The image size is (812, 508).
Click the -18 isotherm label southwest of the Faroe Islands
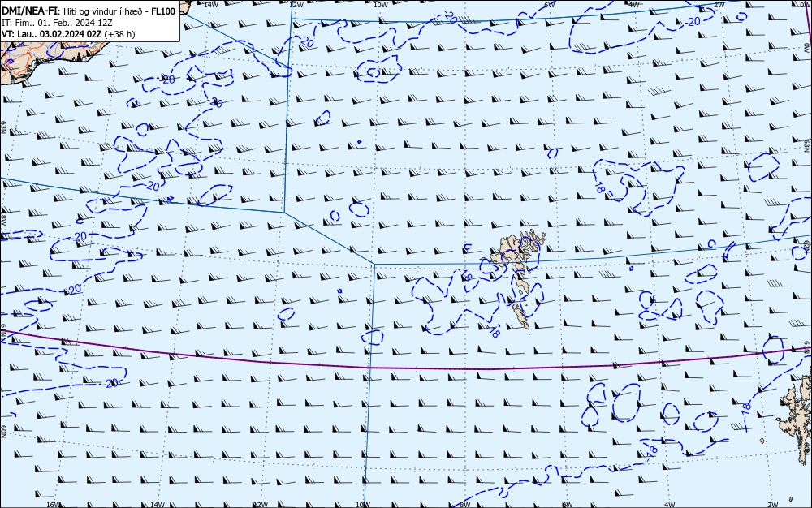(x=493, y=330)
